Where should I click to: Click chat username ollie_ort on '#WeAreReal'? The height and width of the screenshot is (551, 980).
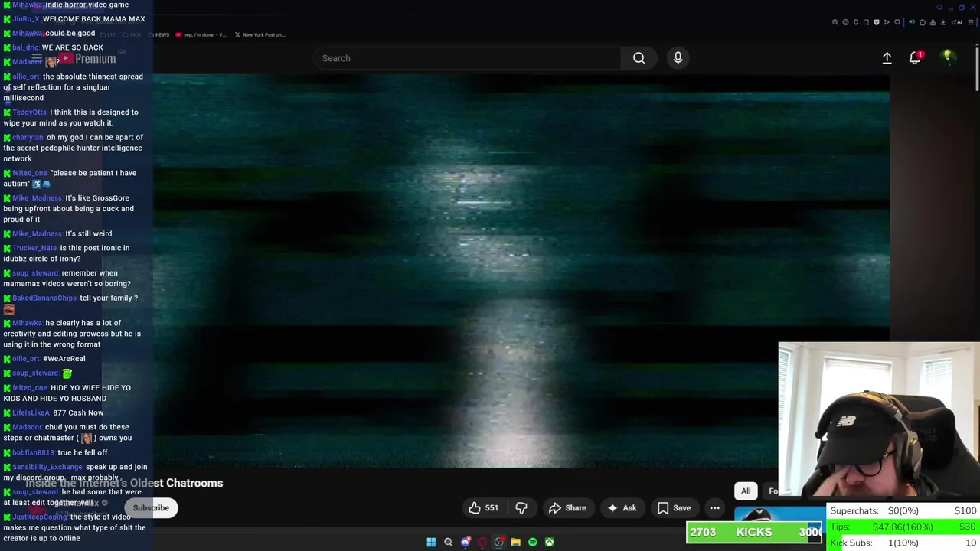(25, 359)
